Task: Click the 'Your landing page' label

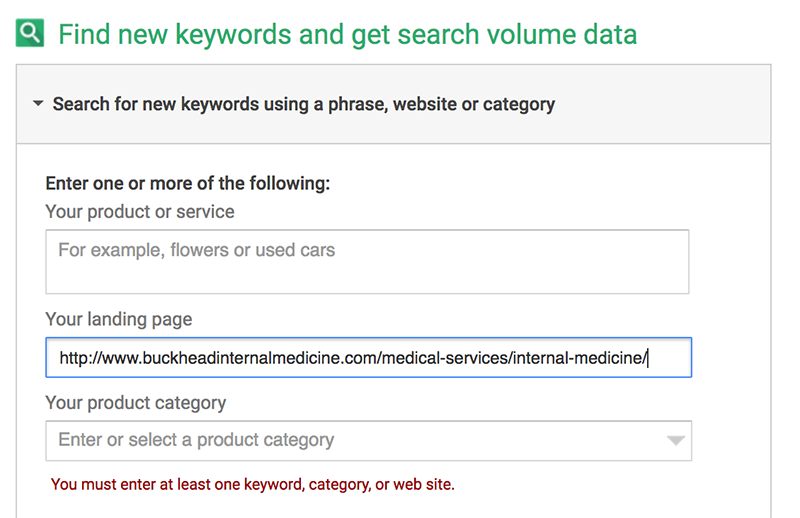Action: [x=119, y=319]
